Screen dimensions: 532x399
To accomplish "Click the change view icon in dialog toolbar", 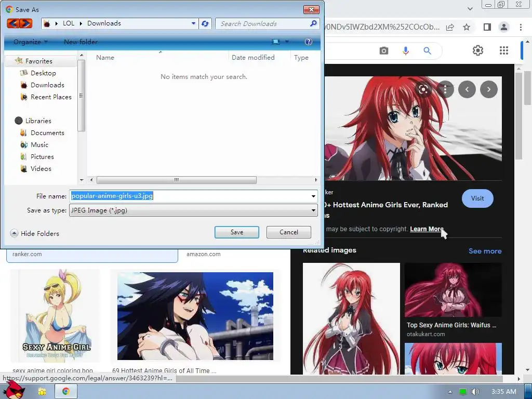I will [x=275, y=42].
